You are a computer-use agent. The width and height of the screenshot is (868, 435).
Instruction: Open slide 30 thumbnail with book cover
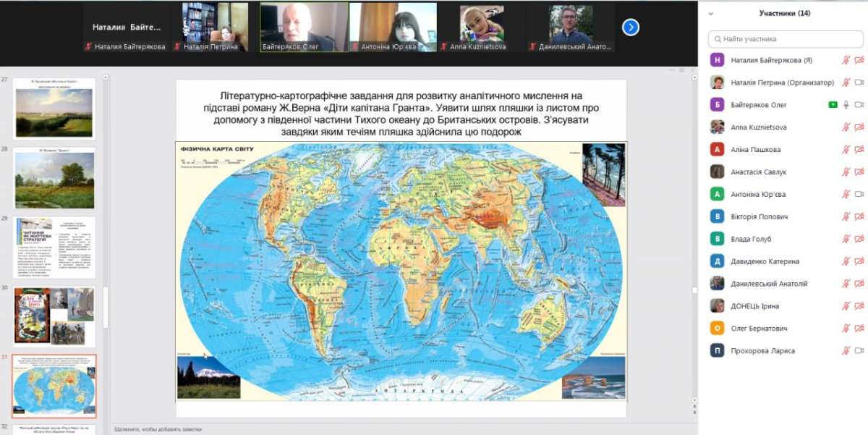click(54, 316)
